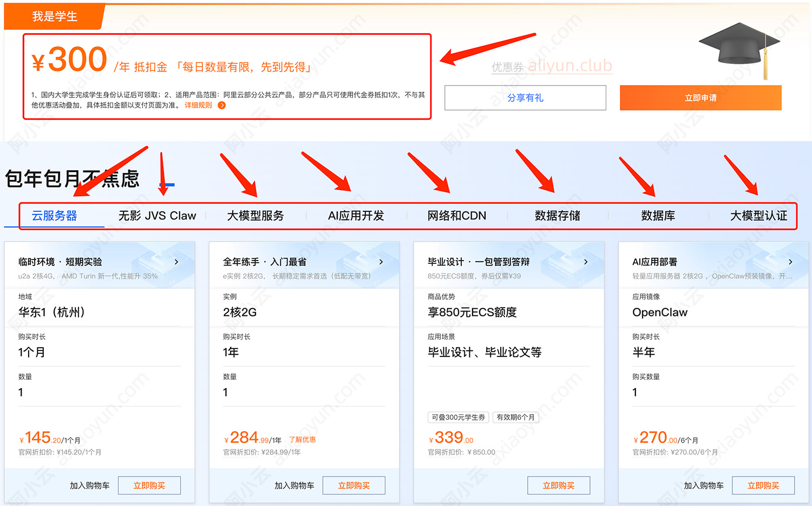This screenshot has height=506, width=812.
Task: Click 立即购买 for the ¥270.00 plan
Action: click(763, 485)
